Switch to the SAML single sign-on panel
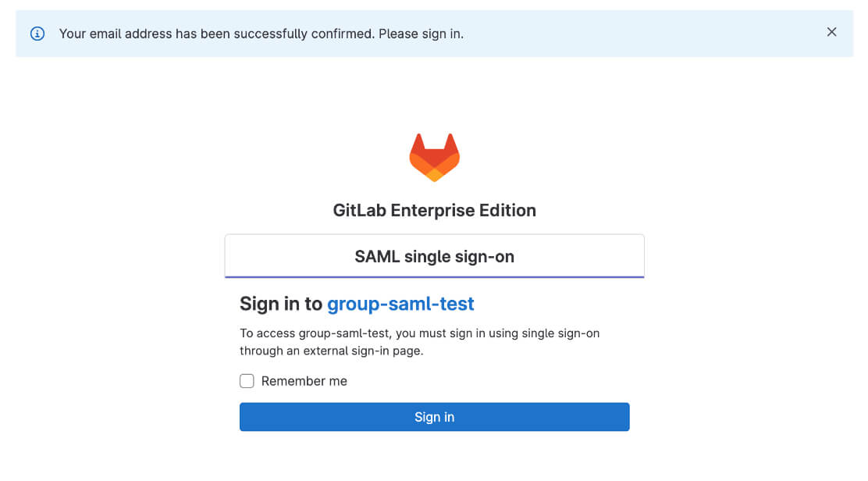The height and width of the screenshot is (481, 868). coord(434,255)
